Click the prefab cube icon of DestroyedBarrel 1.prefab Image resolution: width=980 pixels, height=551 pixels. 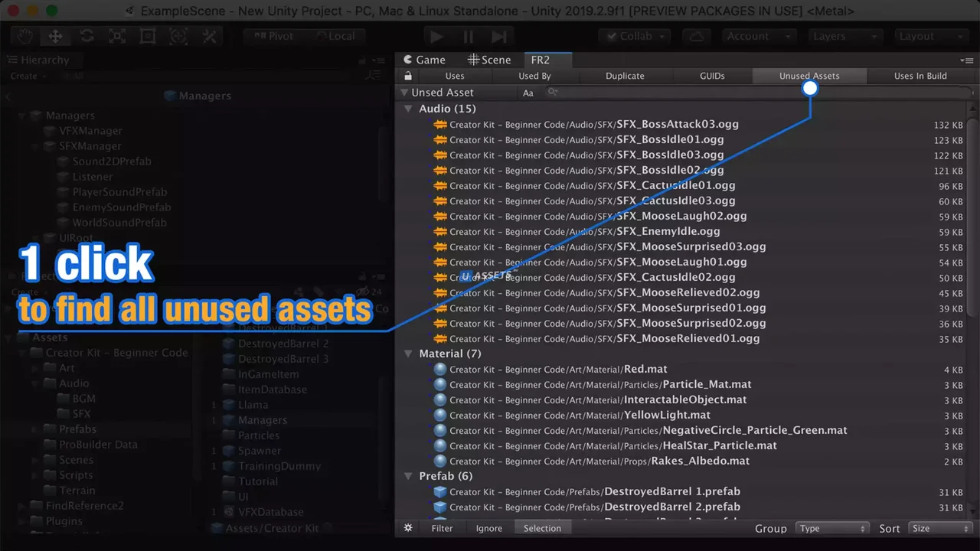click(x=440, y=491)
